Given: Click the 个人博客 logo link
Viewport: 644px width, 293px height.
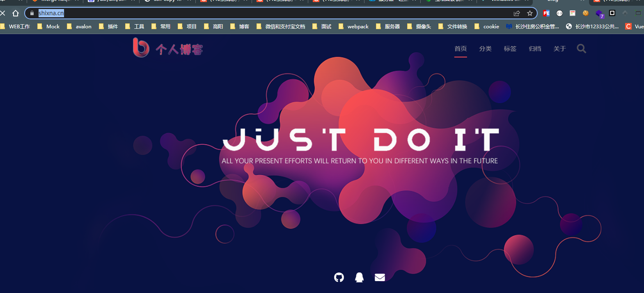Looking at the screenshot, I should [168, 48].
